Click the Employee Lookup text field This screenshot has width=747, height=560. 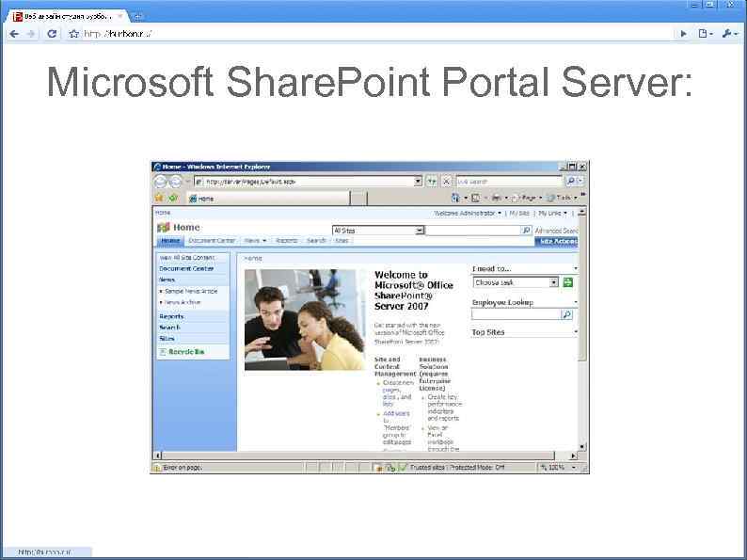point(516,314)
